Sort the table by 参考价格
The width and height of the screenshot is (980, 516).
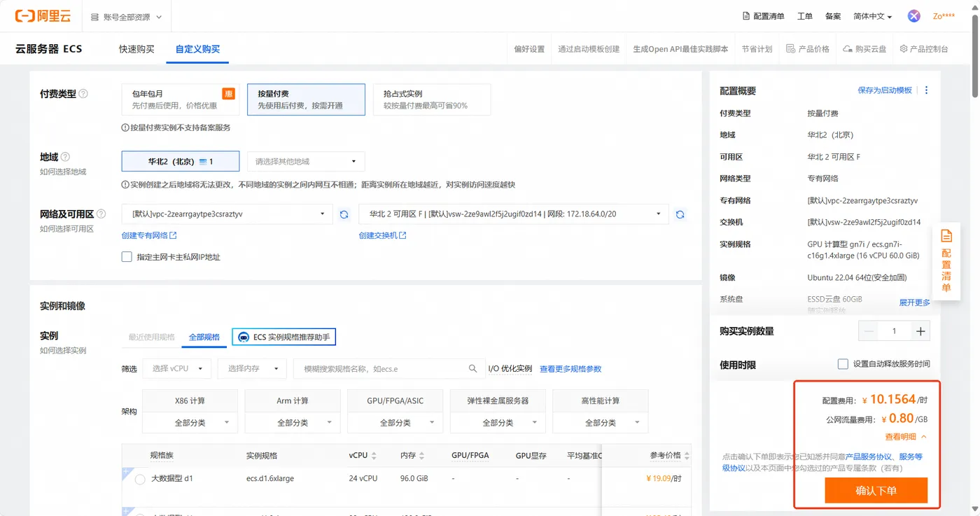[x=687, y=456]
